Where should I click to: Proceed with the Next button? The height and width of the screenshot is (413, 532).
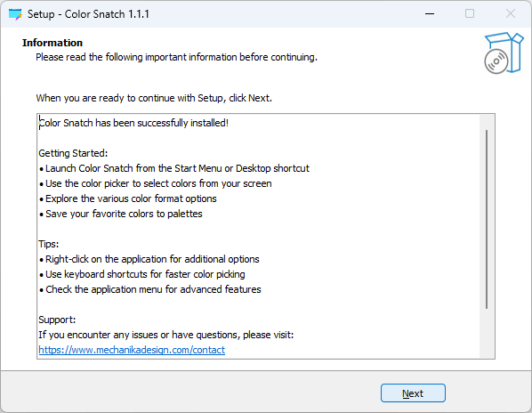coord(413,393)
